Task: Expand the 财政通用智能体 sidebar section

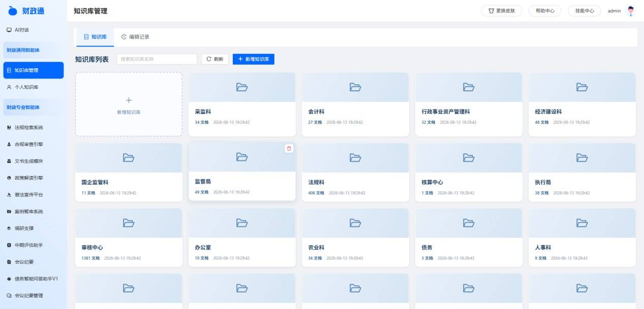Action: [34, 50]
